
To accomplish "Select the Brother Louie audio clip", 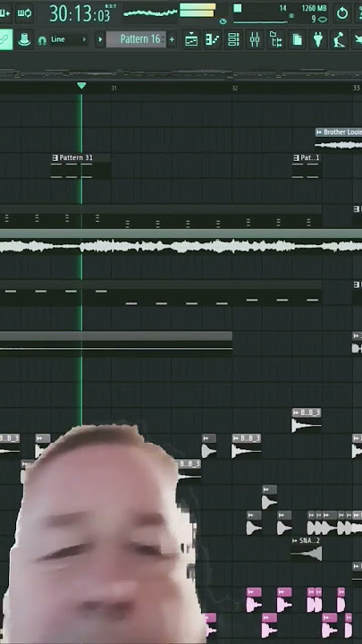I will tap(339, 139).
